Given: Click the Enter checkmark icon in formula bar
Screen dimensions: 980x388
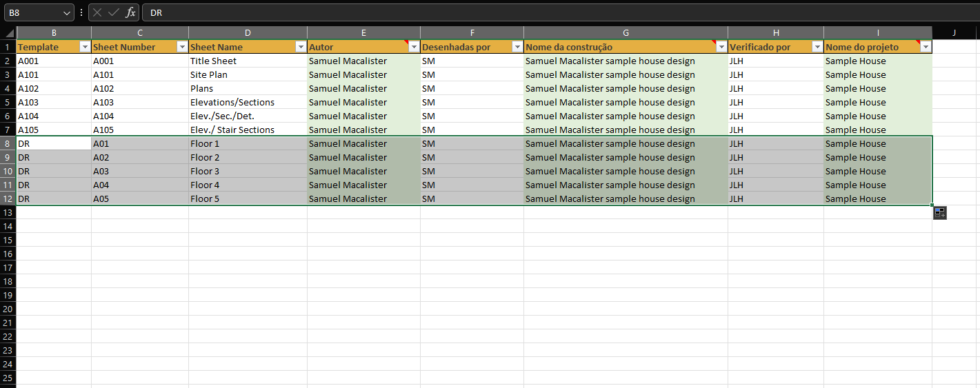Looking at the screenshot, I should point(114,12).
